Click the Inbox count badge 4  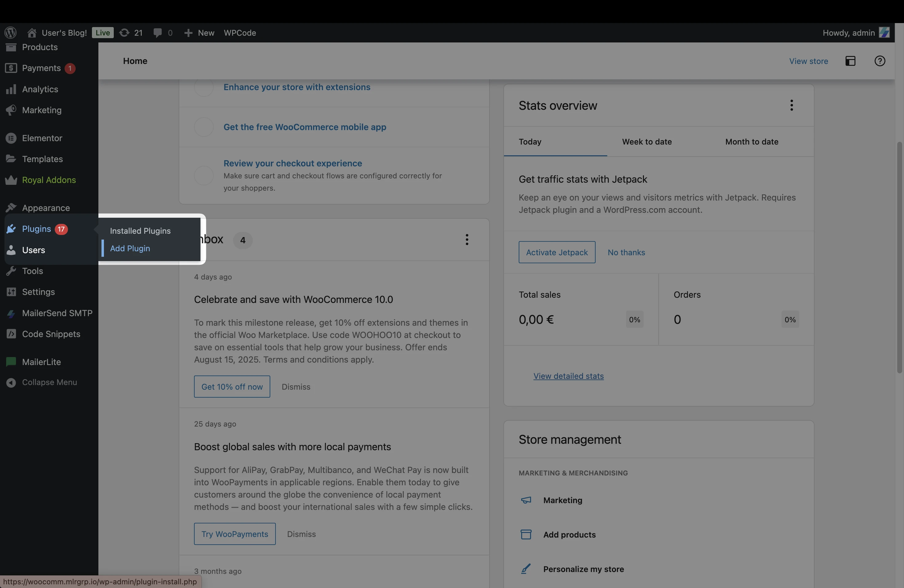coord(243,240)
